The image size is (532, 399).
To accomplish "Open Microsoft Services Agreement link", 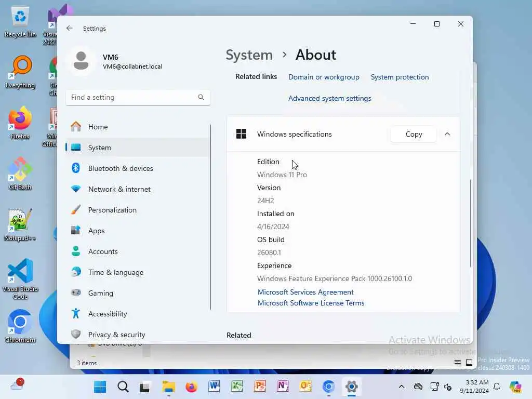I will 305,292.
